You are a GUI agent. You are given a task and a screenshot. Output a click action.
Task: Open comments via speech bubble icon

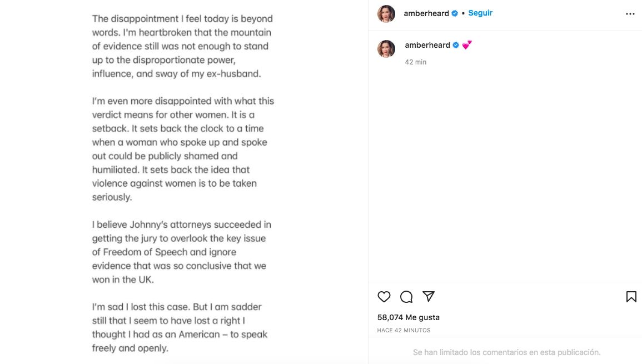point(406,297)
